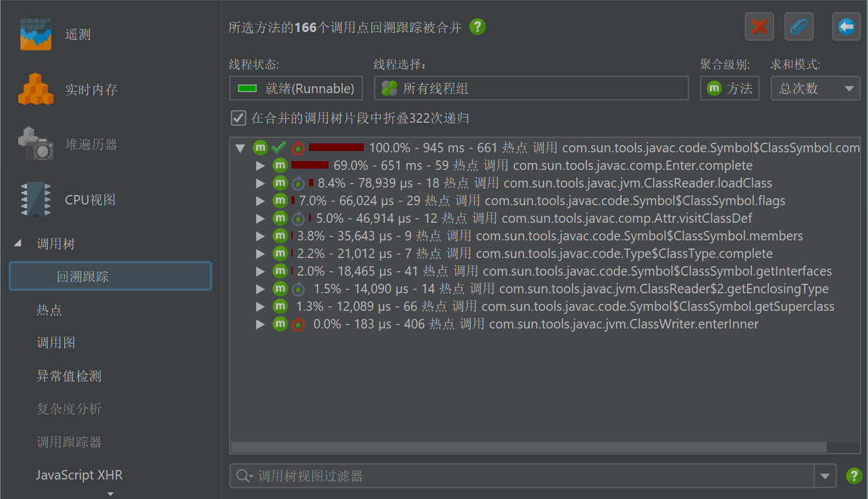
Task: Open the 线程状态 就绪(Runnable) selector
Action: (x=296, y=88)
